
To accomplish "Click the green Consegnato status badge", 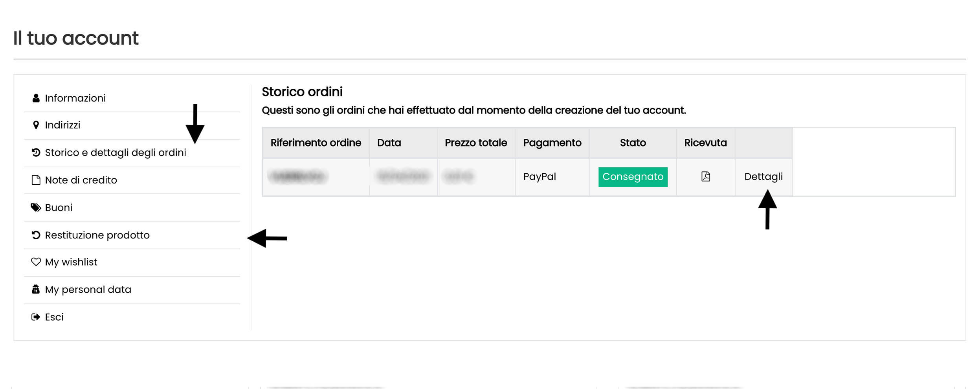I will (633, 177).
